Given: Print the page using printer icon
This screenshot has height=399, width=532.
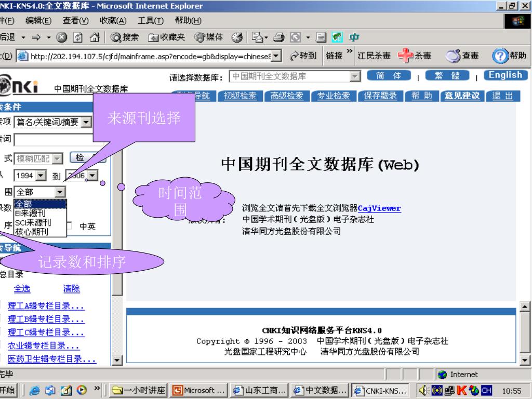Looking at the screenshot, I should point(279,37).
